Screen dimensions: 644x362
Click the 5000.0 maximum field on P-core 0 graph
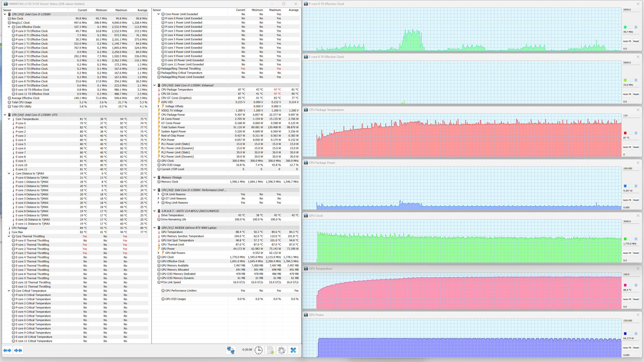(631, 10)
